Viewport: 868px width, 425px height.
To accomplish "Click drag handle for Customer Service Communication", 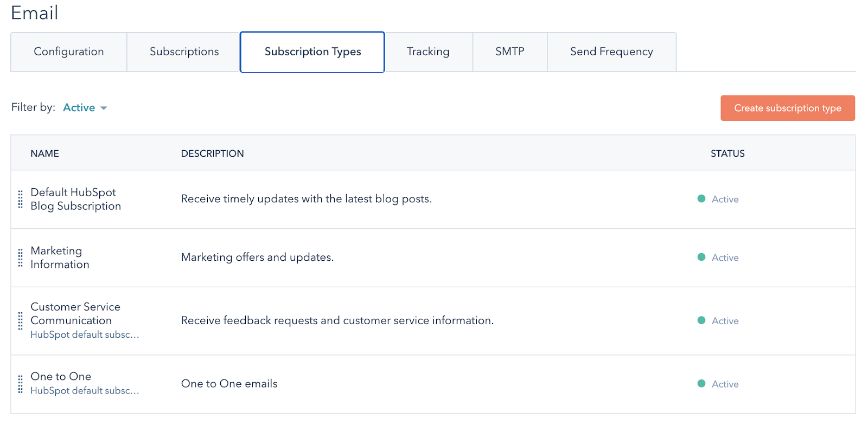I will pos(21,321).
